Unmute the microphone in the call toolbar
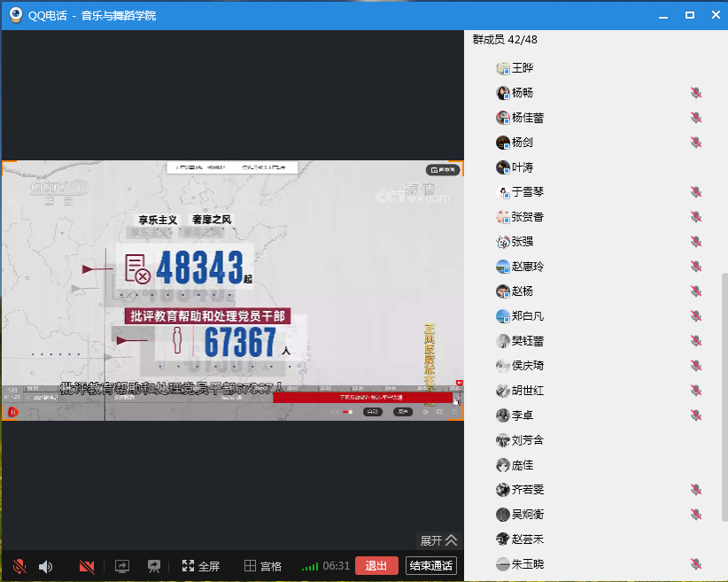 (19, 566)
